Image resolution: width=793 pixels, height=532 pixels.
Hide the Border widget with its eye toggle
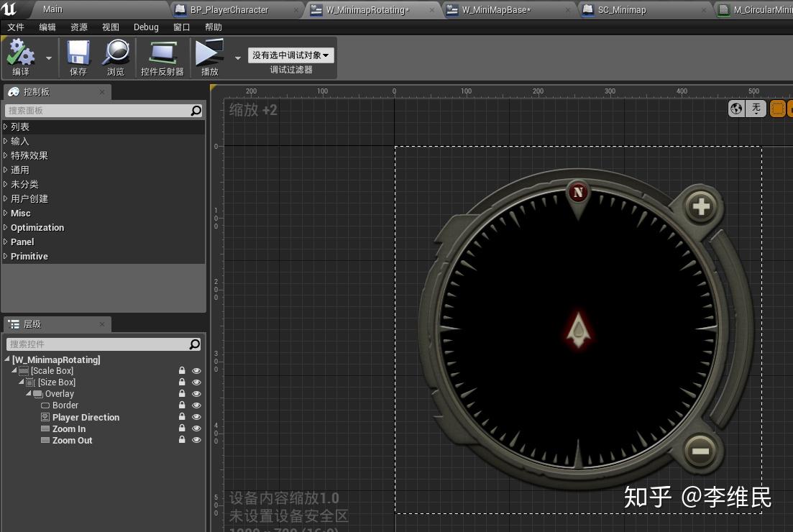click(x=196, y=405)
